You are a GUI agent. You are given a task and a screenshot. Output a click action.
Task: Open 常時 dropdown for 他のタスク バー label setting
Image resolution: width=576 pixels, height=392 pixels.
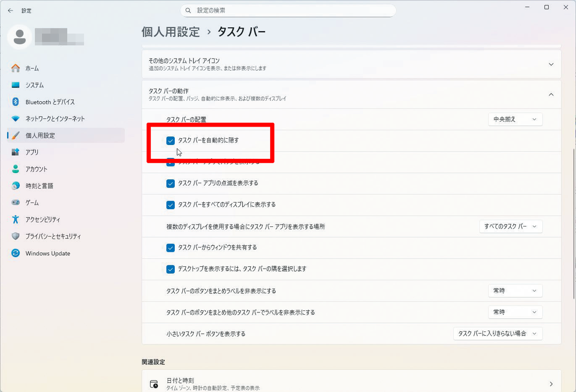tap(515, 312)
